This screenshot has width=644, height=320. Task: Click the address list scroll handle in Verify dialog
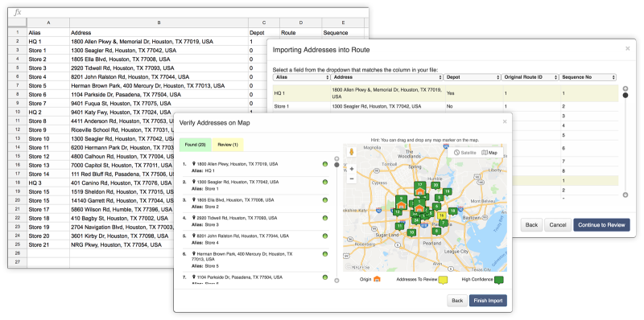click(336, 165)
